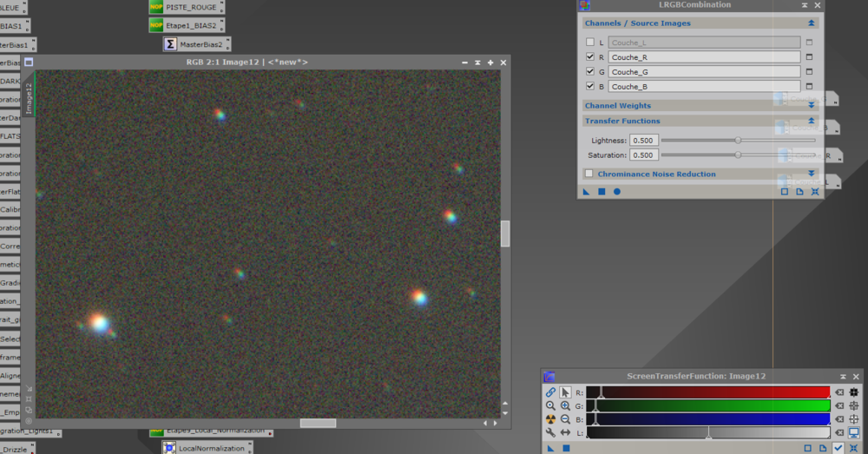Click the green G channel histogram bar

coord(708,406)
